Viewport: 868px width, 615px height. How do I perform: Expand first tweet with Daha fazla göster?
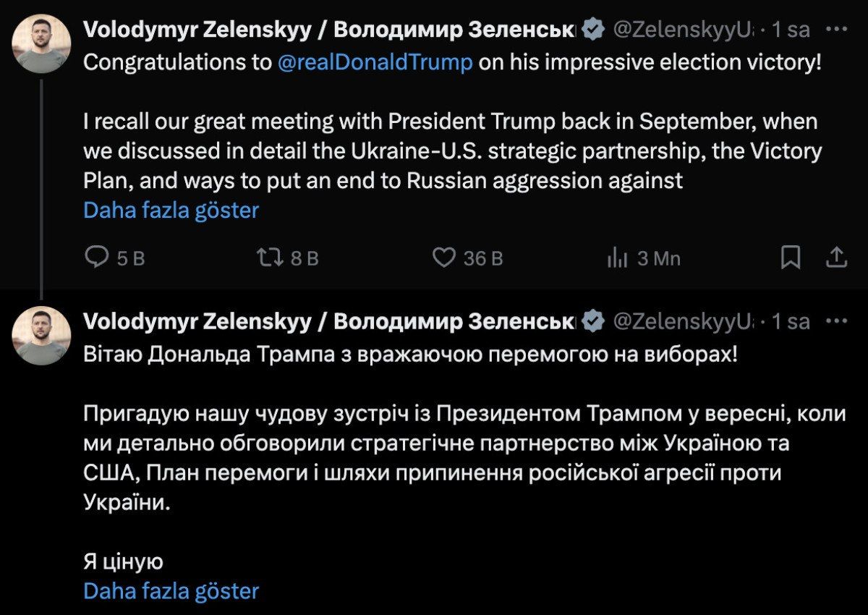point(171,211)
